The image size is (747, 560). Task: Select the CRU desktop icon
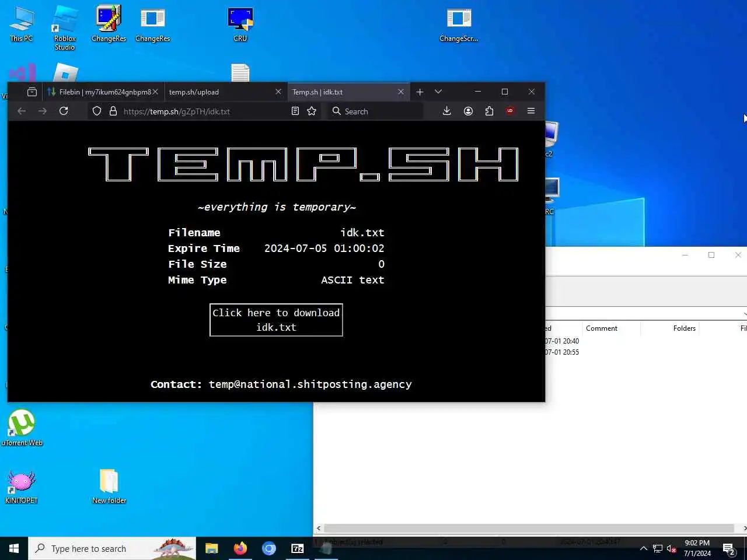coord(240,24)
